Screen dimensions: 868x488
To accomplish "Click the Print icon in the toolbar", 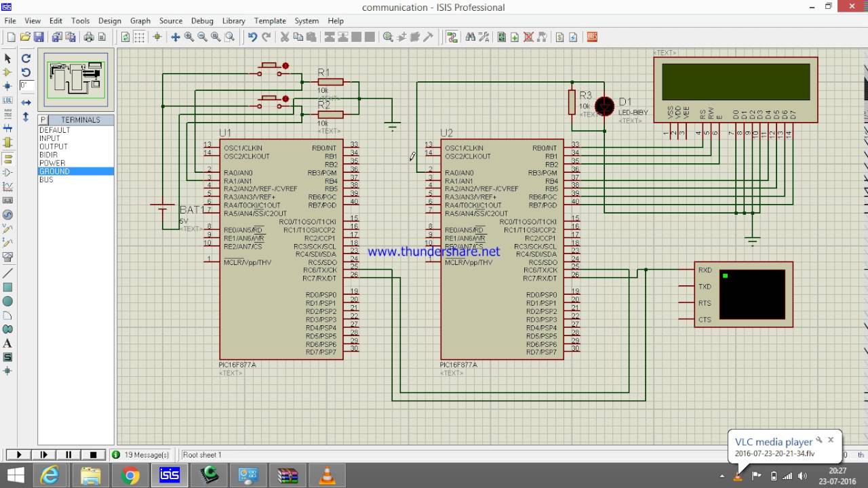I will [x=88, y=37].
